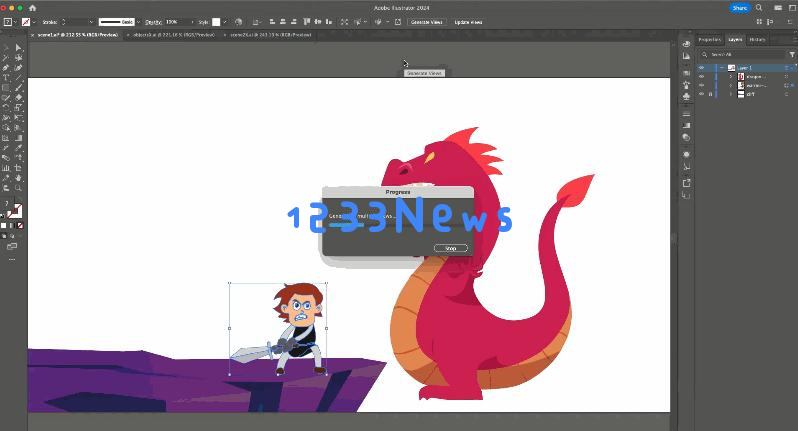Screen dimensions: 798x431
Task: Select the Eraser tool
Action: point(18,98)
